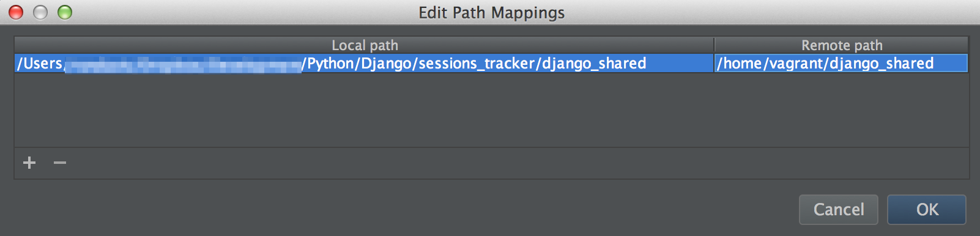Click the blurred portion of the local path
This screenshot has width=980, height=236.
point(182,64)
